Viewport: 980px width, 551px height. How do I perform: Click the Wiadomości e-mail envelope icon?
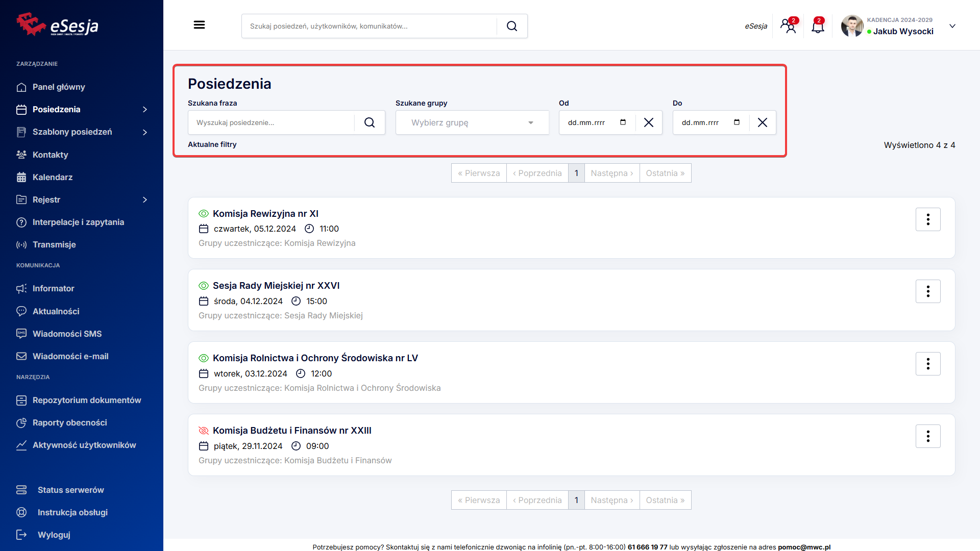pos(21,356)
